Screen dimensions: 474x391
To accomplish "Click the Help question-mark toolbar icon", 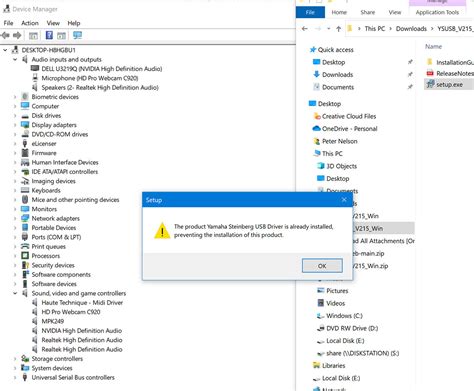I will click(x=49, y=35).
